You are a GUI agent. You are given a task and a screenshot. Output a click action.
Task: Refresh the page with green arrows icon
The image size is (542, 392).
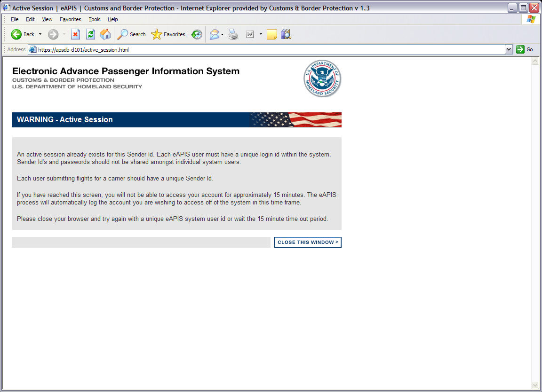coord(90,34)
